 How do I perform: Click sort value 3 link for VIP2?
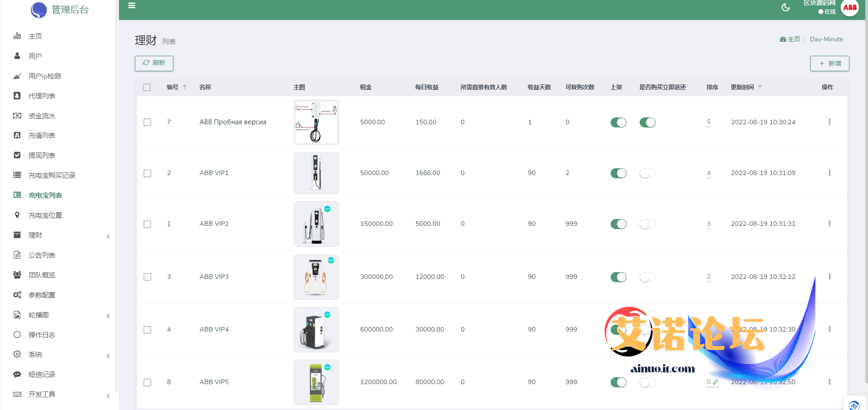click(x=709, y=224)
